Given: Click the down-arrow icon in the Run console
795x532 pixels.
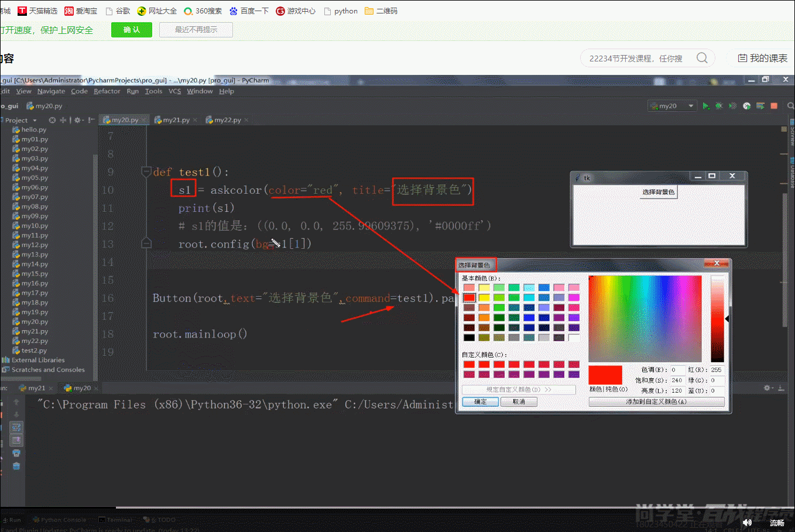Looking at the screenshot, I should coord(16,414).
